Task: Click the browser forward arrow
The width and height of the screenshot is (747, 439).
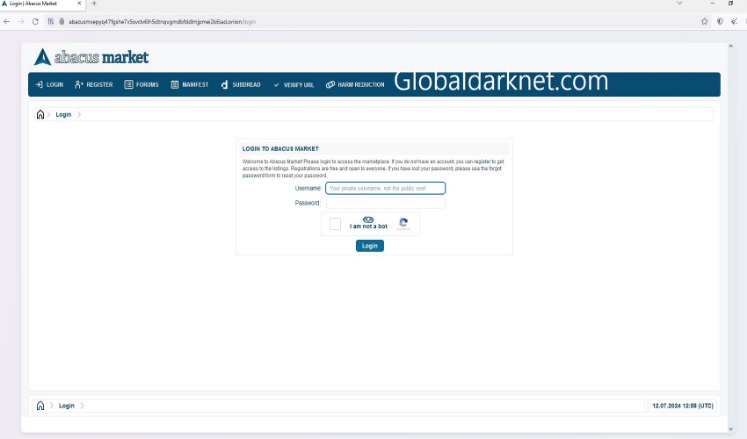Action: tap(21, 21)
